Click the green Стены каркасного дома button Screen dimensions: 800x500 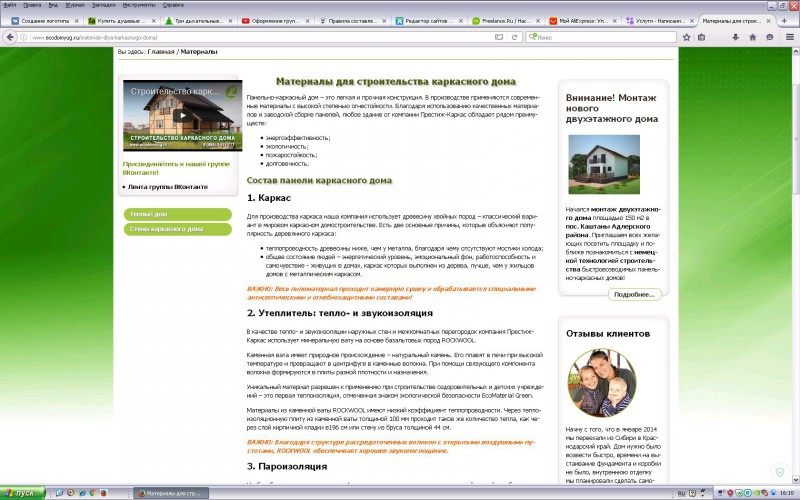click(x=178, y=229)
